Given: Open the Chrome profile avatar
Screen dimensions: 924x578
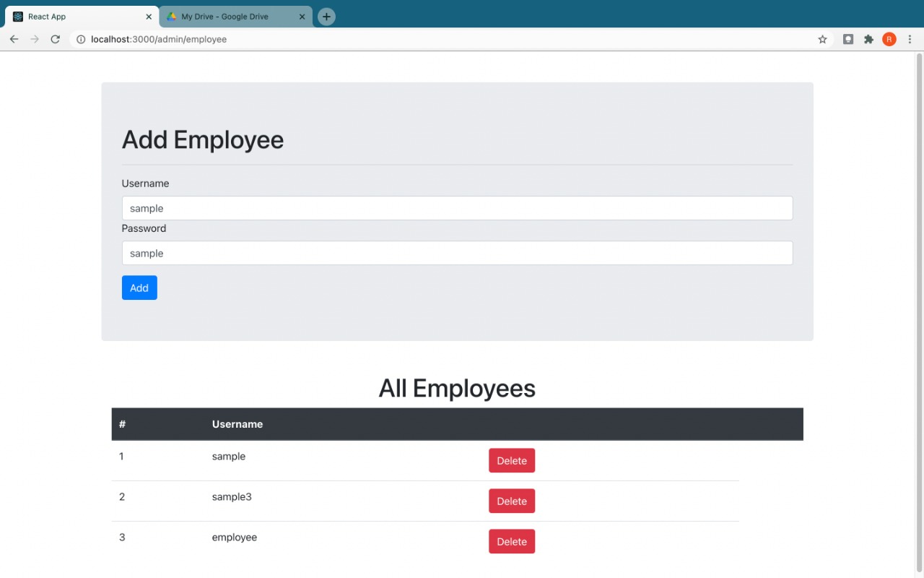Looking at the screenshot, I should 889,39.
